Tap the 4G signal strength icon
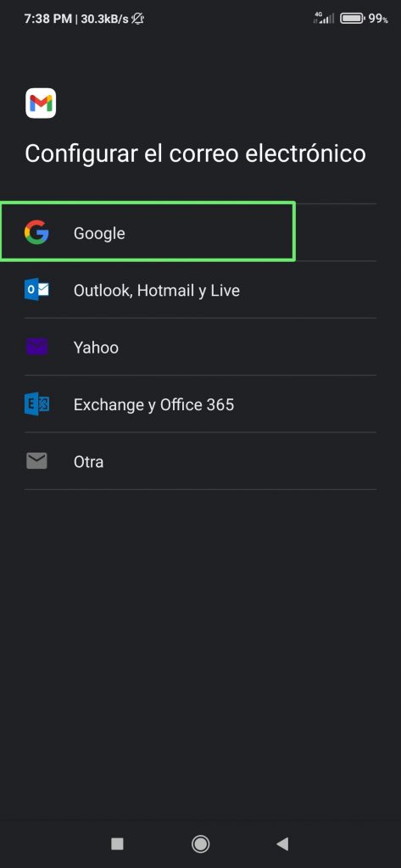The height and width of the screenshot is (868, 401). (324, 19)
